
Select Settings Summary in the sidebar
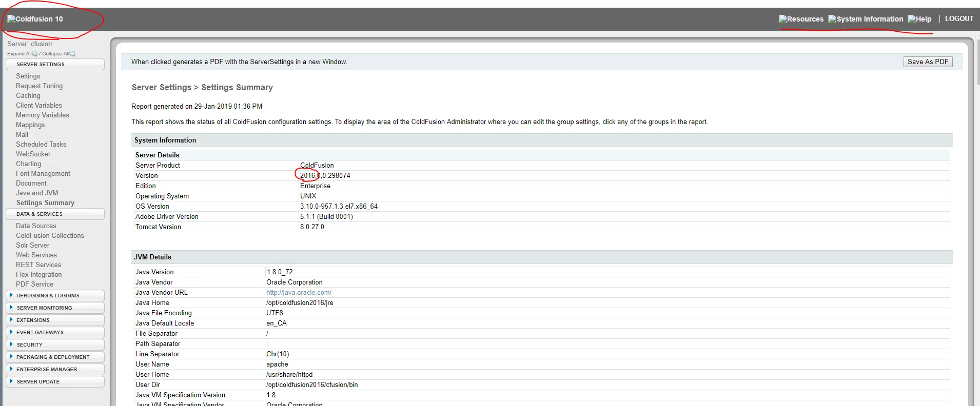[x=45, y=202]
